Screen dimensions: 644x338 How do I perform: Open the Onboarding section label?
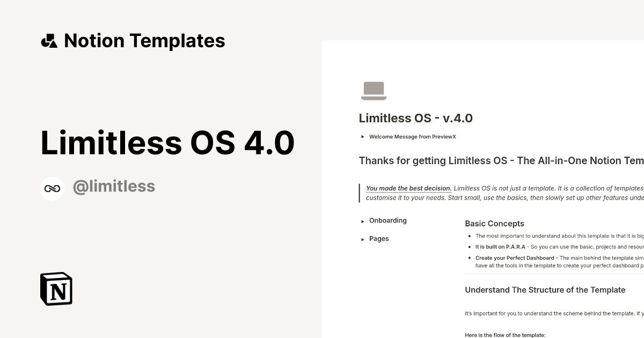(387, 221)
